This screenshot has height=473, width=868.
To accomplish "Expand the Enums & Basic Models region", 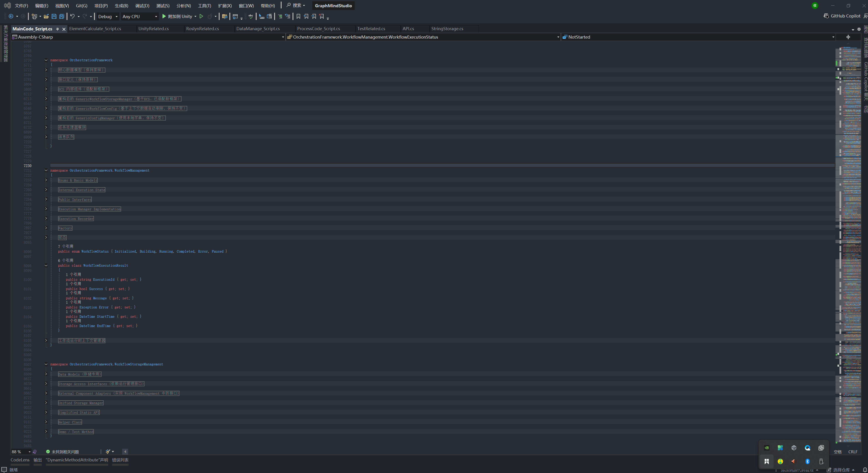I will click(46, 180).
